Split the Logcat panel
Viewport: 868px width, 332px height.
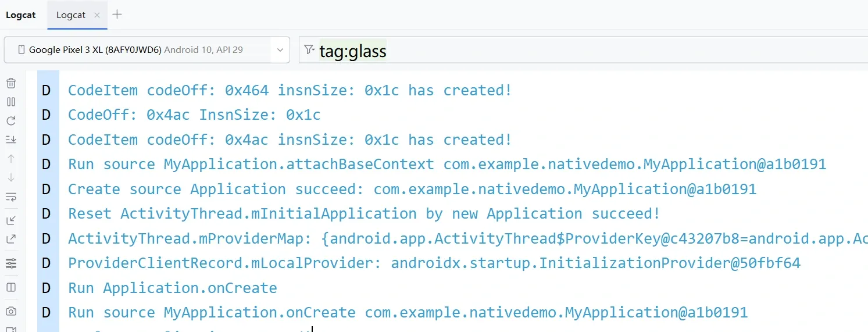(11, 287)
